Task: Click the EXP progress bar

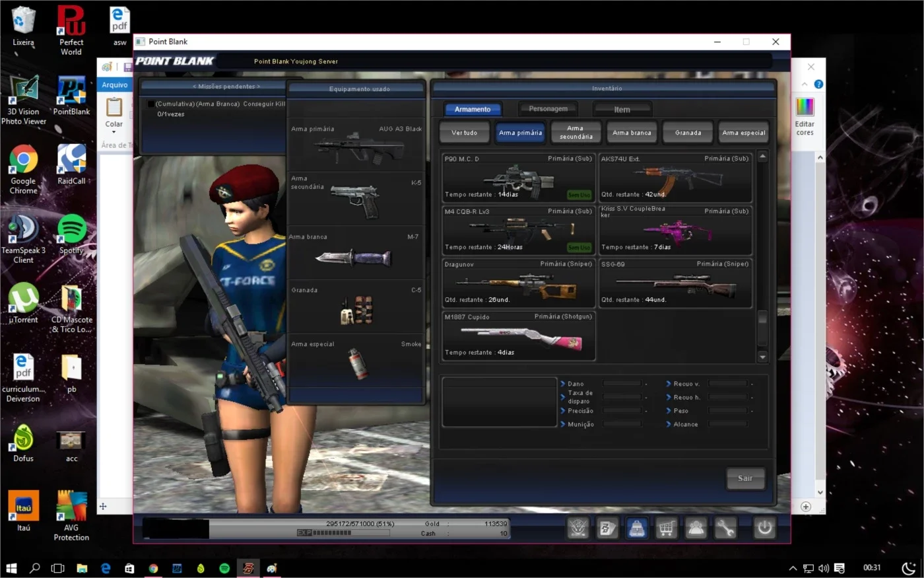Action: tap(344, 532)
